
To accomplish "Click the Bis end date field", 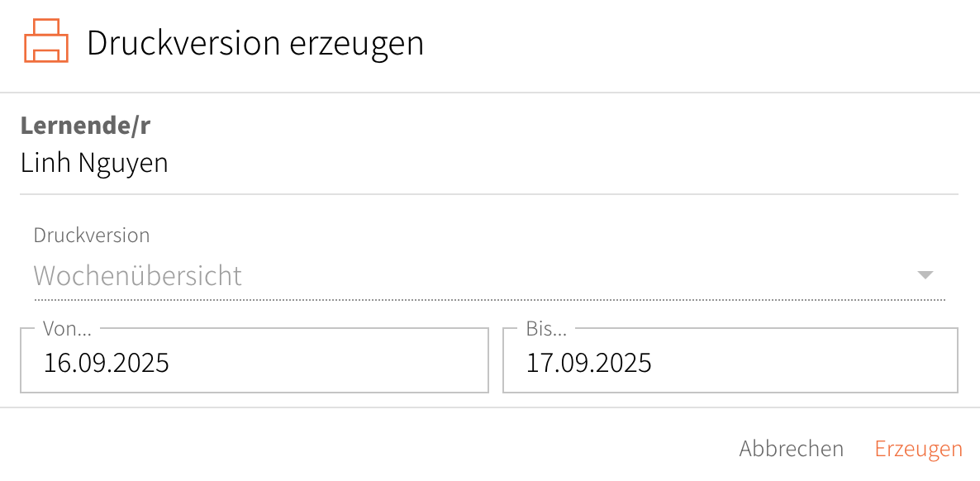I will tap(730, 362).
